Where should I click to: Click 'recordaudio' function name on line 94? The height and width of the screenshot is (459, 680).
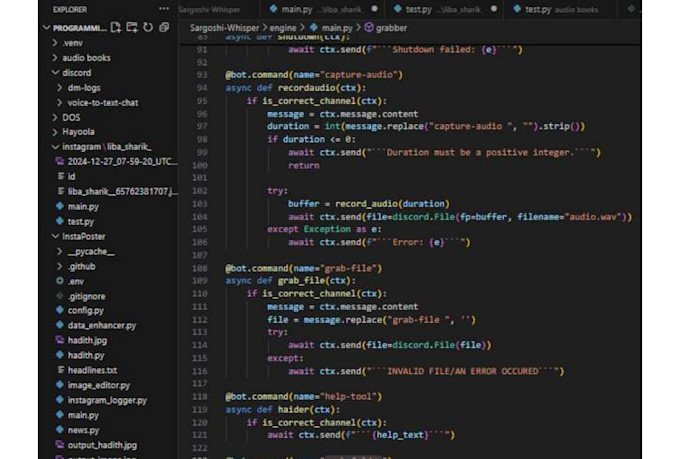[308, 88]
